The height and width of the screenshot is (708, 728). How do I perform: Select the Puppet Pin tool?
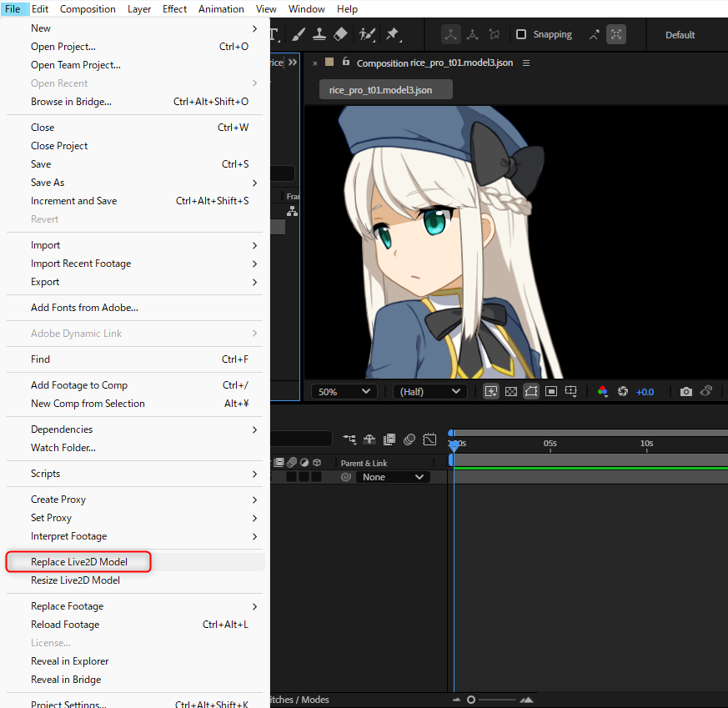pyautogui.click(x=393, y=34)
